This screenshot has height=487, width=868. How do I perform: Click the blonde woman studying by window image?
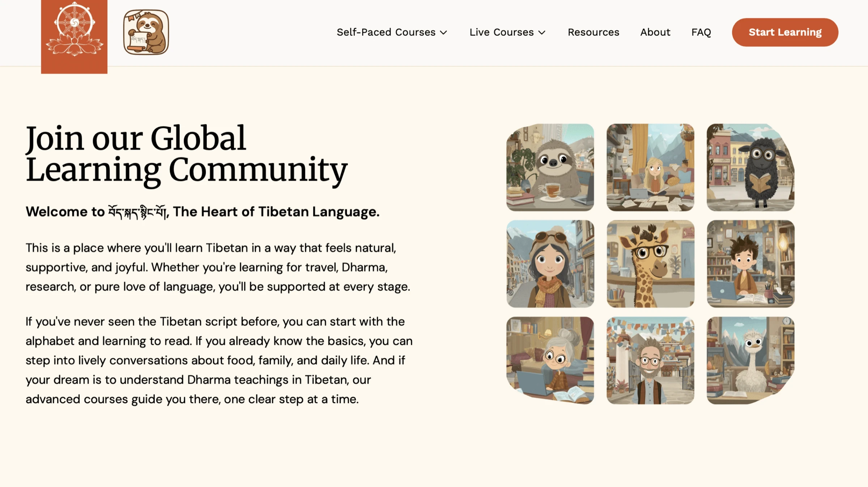coord(650,168)
